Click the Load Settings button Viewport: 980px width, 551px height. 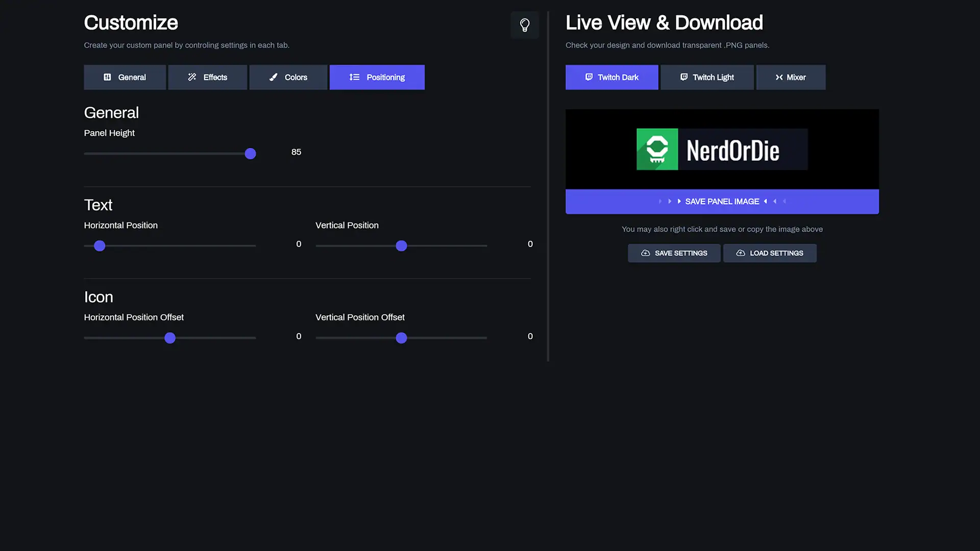click(770, 253)
